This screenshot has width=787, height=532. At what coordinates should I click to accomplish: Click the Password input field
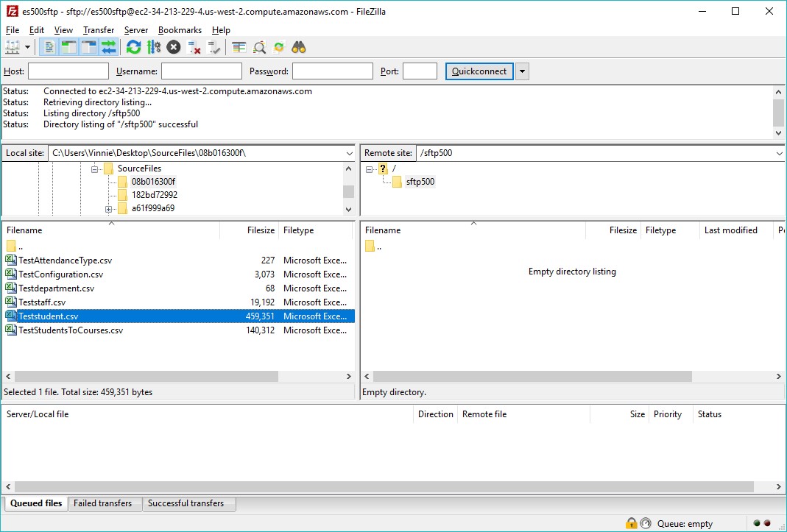point(333,71)
